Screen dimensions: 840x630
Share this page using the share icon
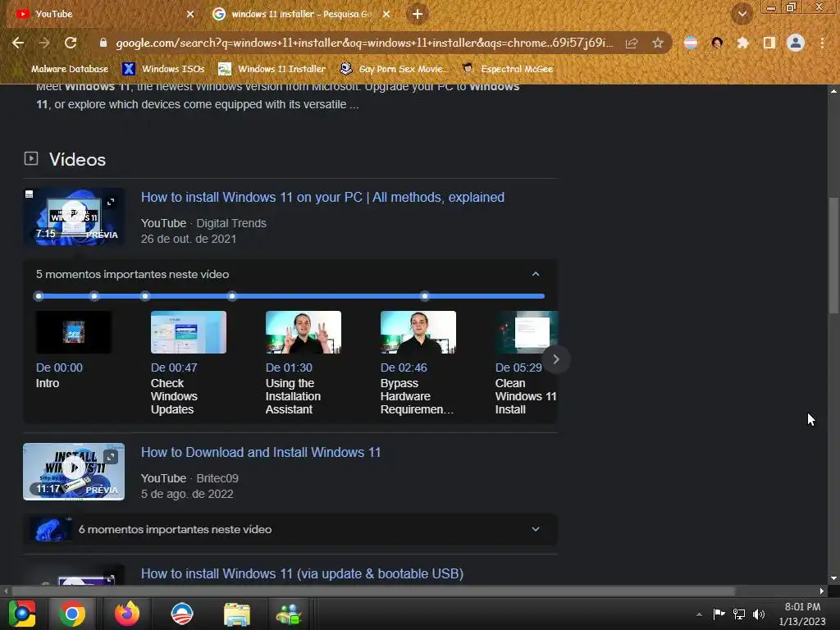(632, 43)
